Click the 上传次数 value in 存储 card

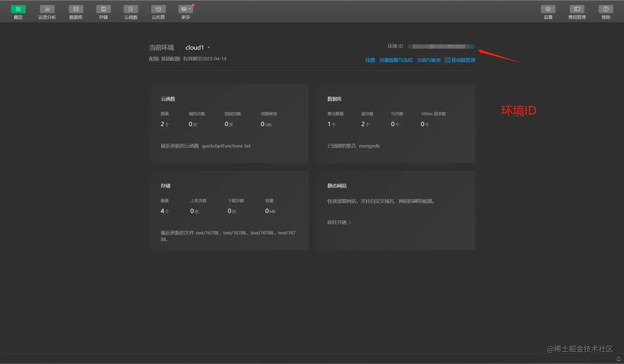pos(194,211)
